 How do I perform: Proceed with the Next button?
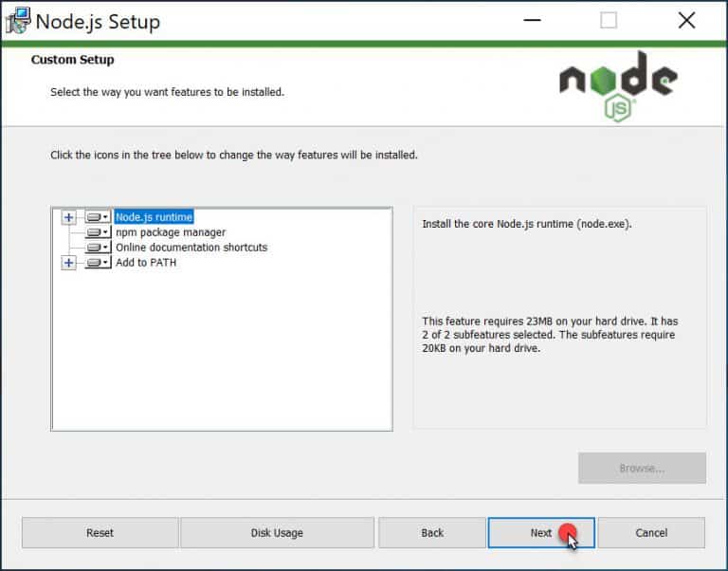click(541, 533)
